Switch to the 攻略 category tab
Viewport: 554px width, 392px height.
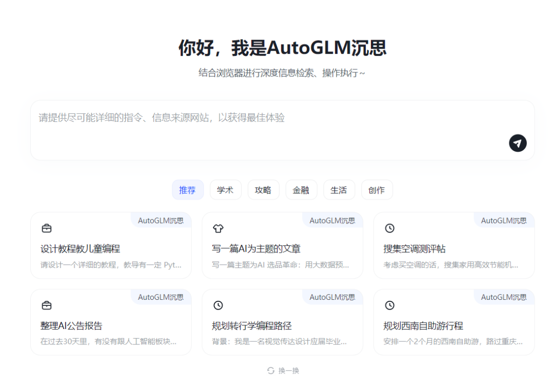coord(264,190)
